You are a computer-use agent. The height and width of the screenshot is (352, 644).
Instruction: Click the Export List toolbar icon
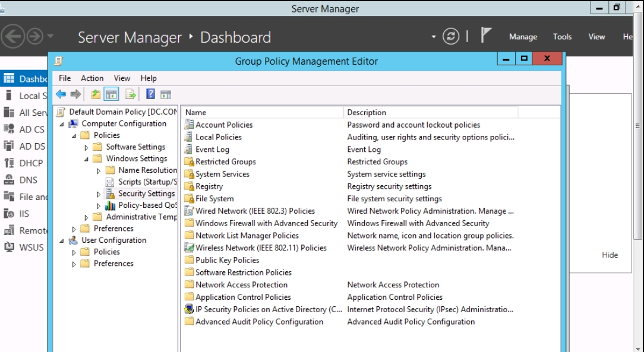[x=131, y=94]
